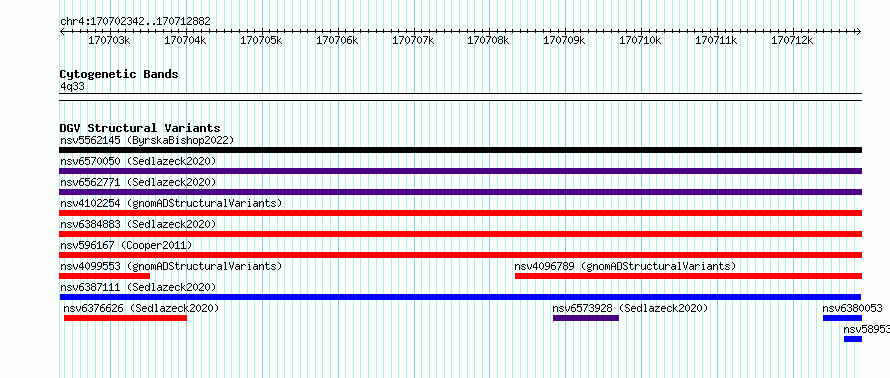The image size is (890, 378).
Task: Click the right arrowhead of the ruler
Action: (859, 32)
